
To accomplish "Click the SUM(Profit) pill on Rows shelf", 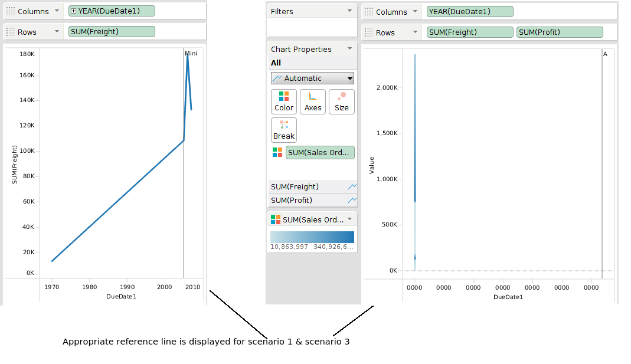I will point(559,32).
